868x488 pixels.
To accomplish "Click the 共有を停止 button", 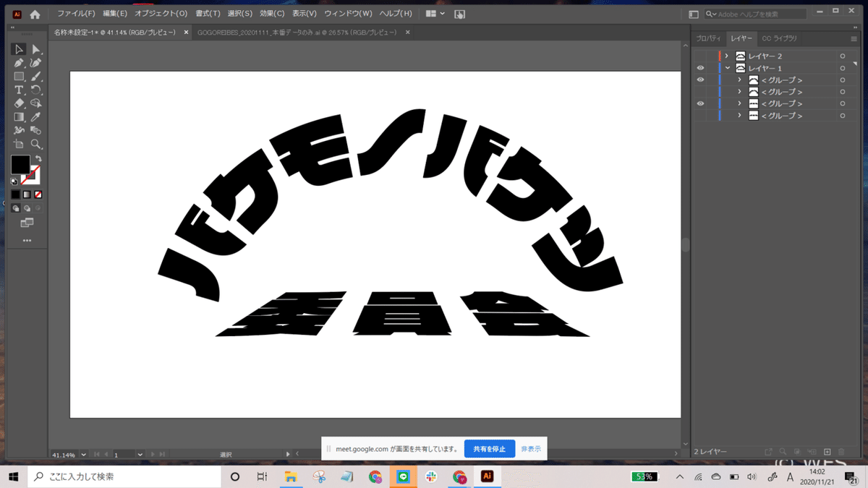I will (x=490, y=449).
